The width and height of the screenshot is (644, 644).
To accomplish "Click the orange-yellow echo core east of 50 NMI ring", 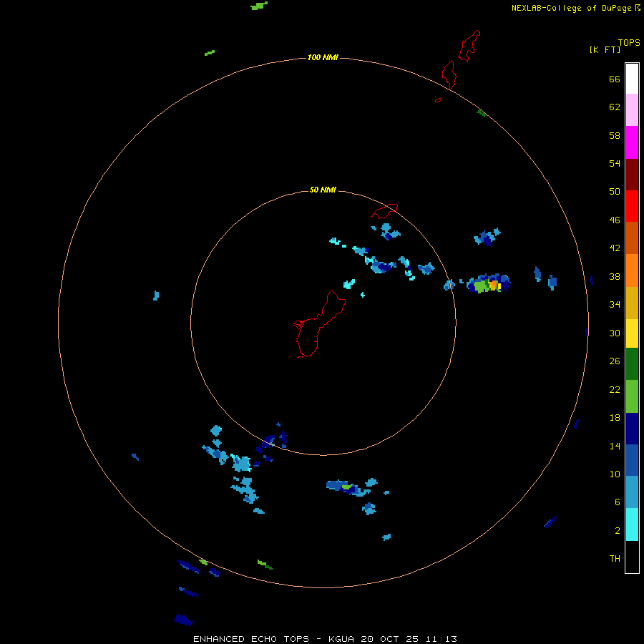I will tap(494, 285).
